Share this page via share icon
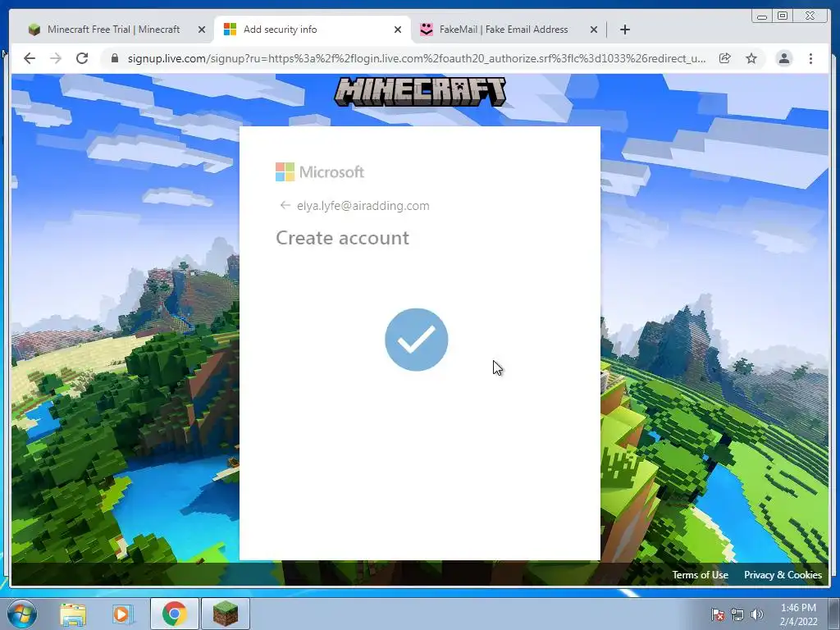The width and height of the screenshot is (840, 630). coord(725,58)
